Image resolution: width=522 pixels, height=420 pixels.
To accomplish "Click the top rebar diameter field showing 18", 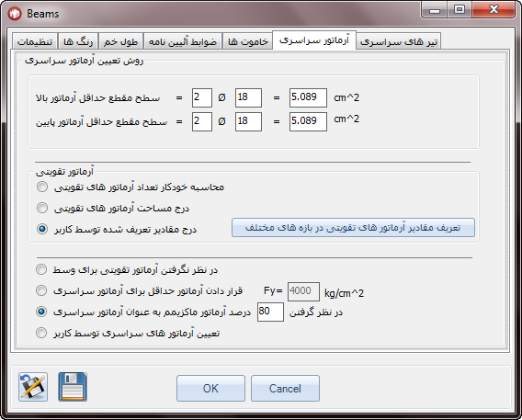I will 248,97.
